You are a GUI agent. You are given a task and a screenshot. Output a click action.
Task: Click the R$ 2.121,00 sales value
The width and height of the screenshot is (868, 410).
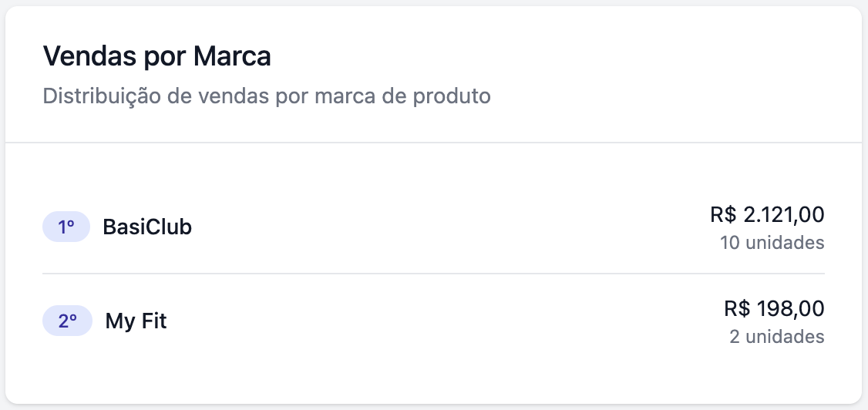[767, 214]
